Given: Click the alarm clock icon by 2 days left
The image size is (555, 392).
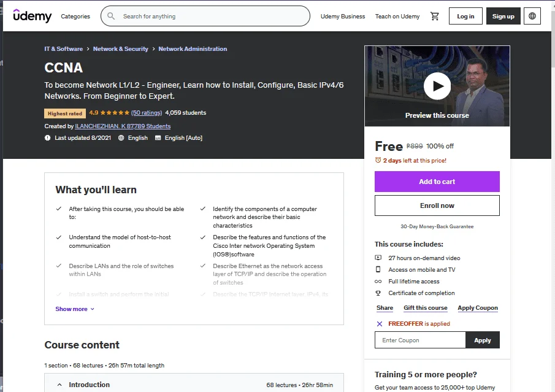Looking at the screenshot, I should tap(378, 160).
